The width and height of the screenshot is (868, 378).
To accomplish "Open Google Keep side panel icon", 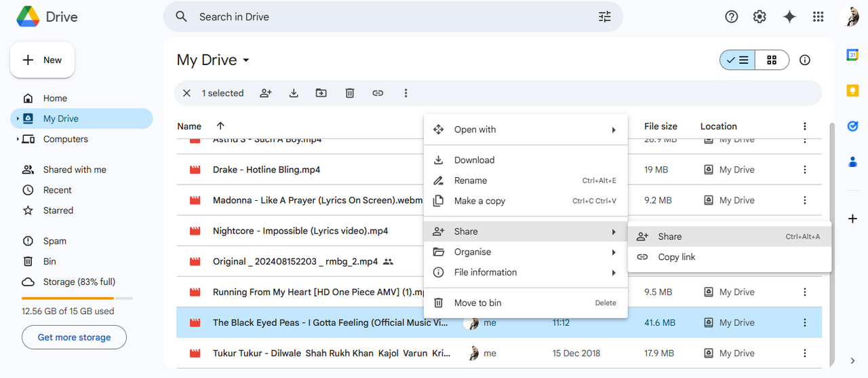I will tap(852, 90).
